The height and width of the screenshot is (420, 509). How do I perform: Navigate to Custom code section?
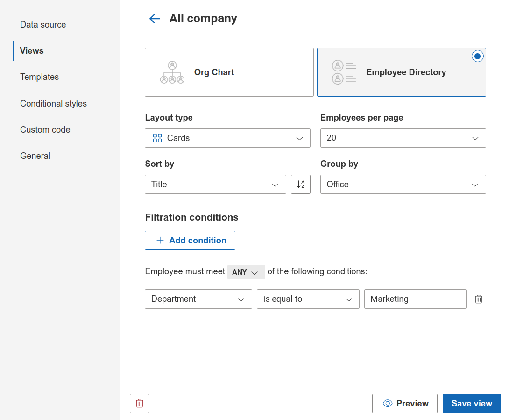tap(45, 129)
